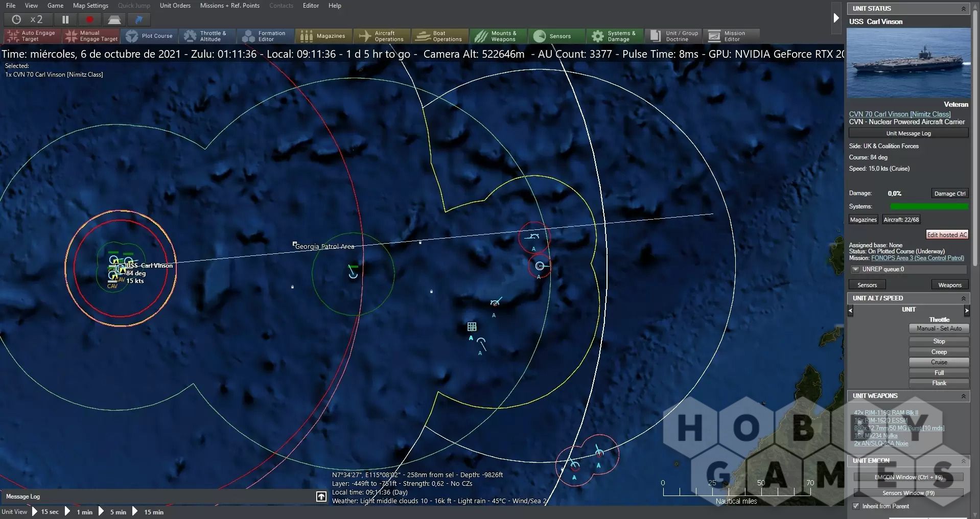Set throttle to Stop
980x519 pixels.
939,341
